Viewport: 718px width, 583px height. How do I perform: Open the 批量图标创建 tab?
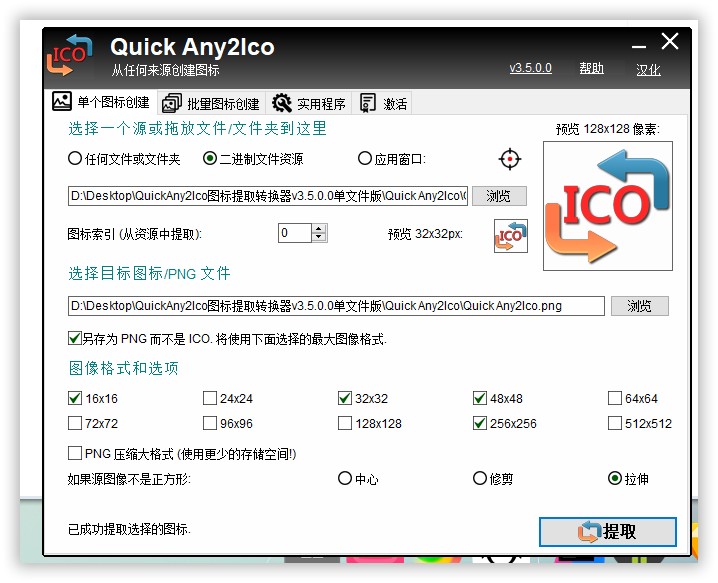[212, 104]
